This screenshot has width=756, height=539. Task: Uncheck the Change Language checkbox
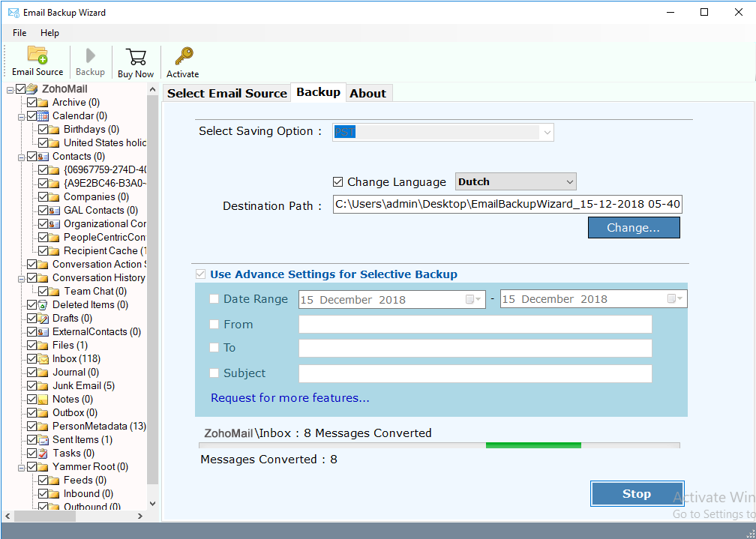coord(338,181)
